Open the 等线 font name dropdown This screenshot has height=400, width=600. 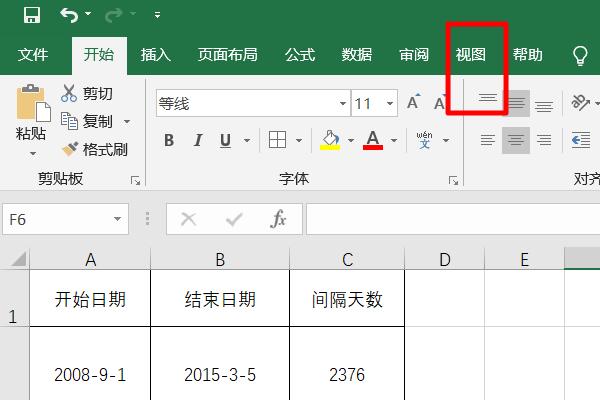pyautogui.click(x=342, y=103)
